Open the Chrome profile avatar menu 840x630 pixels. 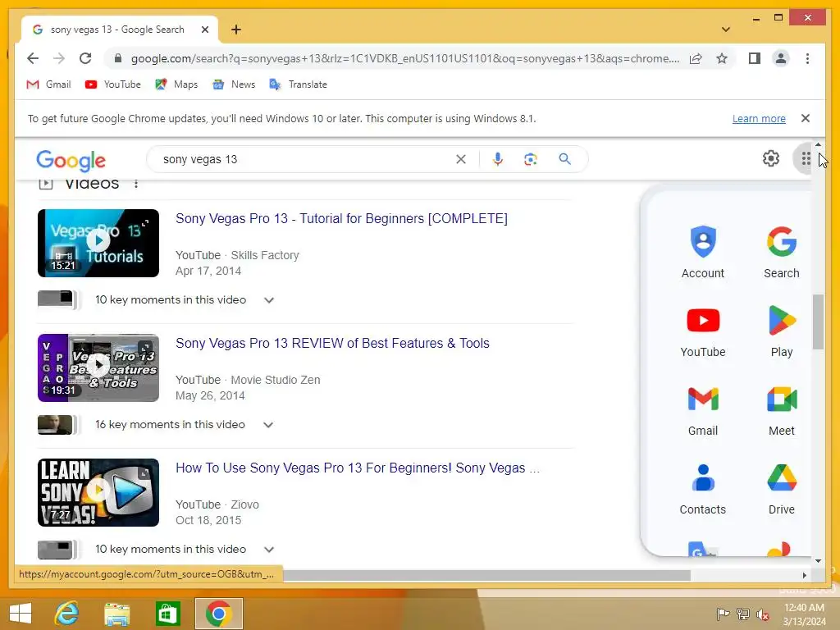pyautogui.click(x=781, y=58)
